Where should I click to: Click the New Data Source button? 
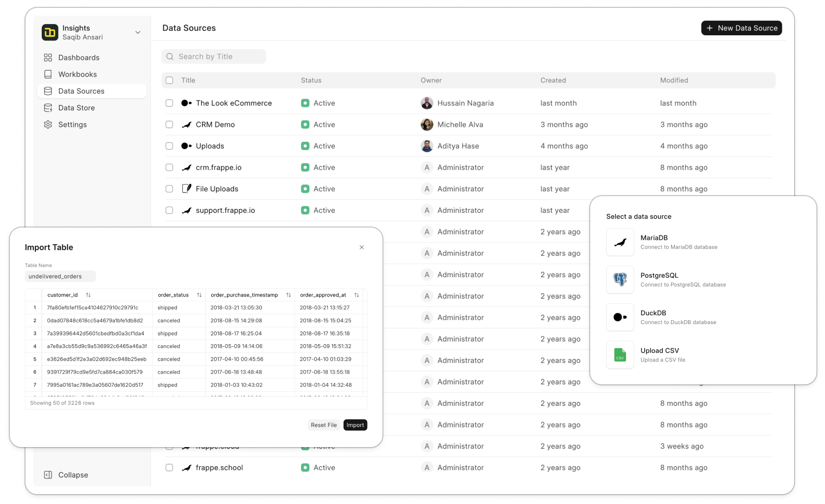pos(741,28)
